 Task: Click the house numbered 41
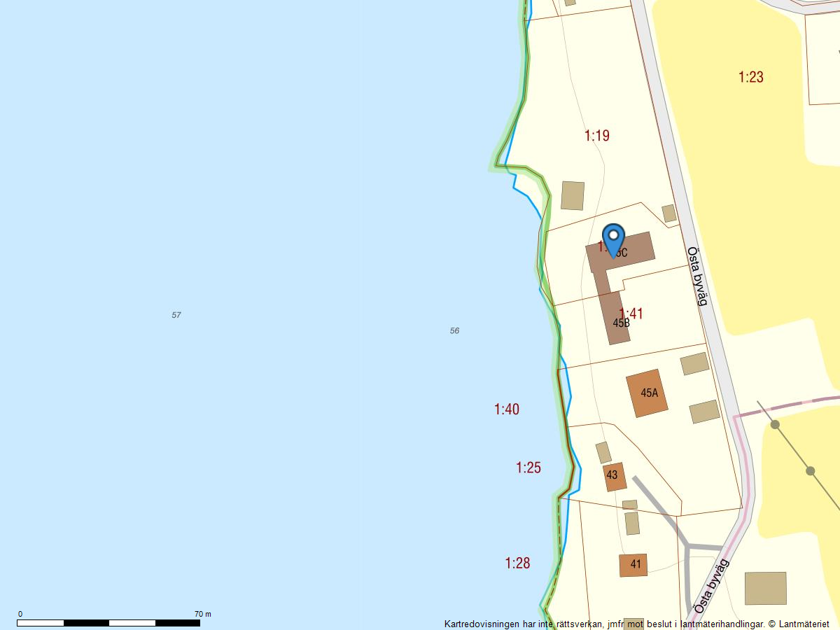click(x=633, y=565)
